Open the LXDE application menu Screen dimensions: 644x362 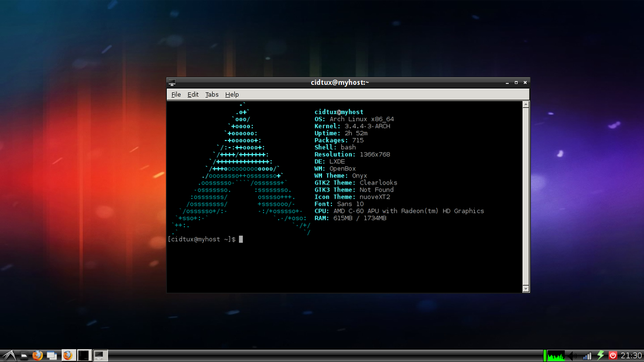tap(8, 355)
